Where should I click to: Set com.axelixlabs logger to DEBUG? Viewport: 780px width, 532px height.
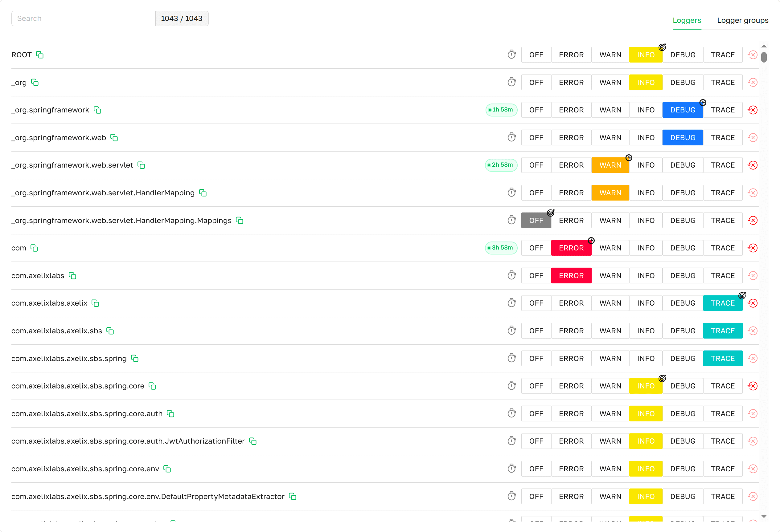click(x=683, y=276)
